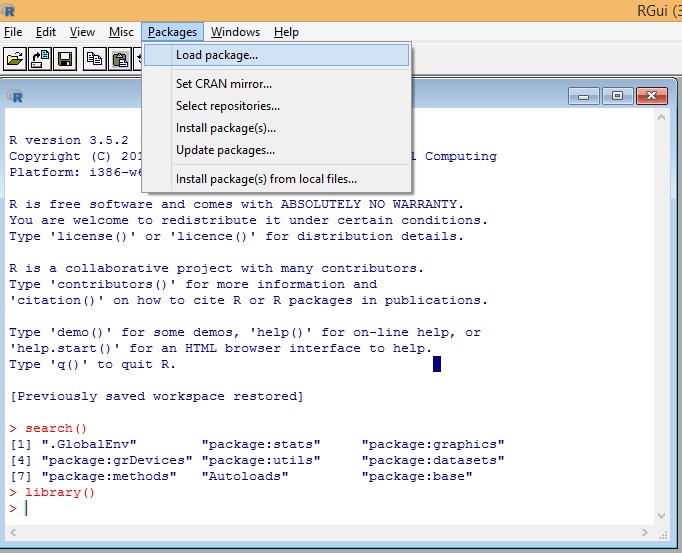Click the Paste clipboard toolbar icon
The height and width of the screenshot is (553, 682).
click(120, 59)
